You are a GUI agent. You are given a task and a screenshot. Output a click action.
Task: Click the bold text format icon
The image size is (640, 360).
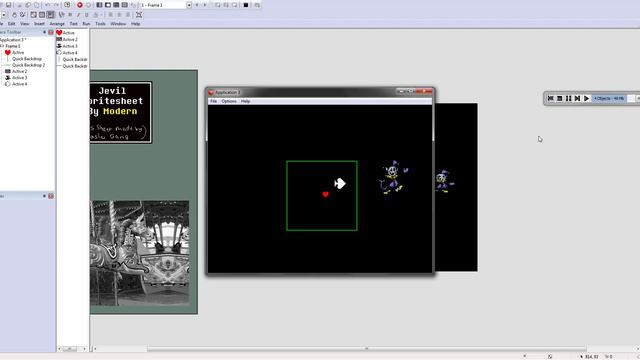click(x=70, y=15)
